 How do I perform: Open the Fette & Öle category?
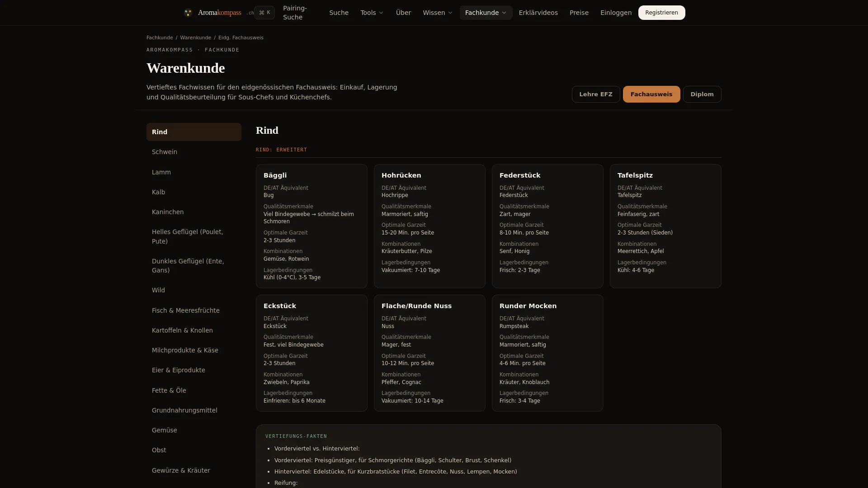pyautogui.click(x=193, y=390)
